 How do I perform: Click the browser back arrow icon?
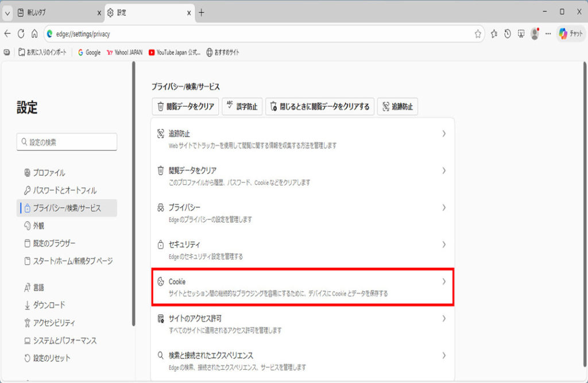pos(7,34)
